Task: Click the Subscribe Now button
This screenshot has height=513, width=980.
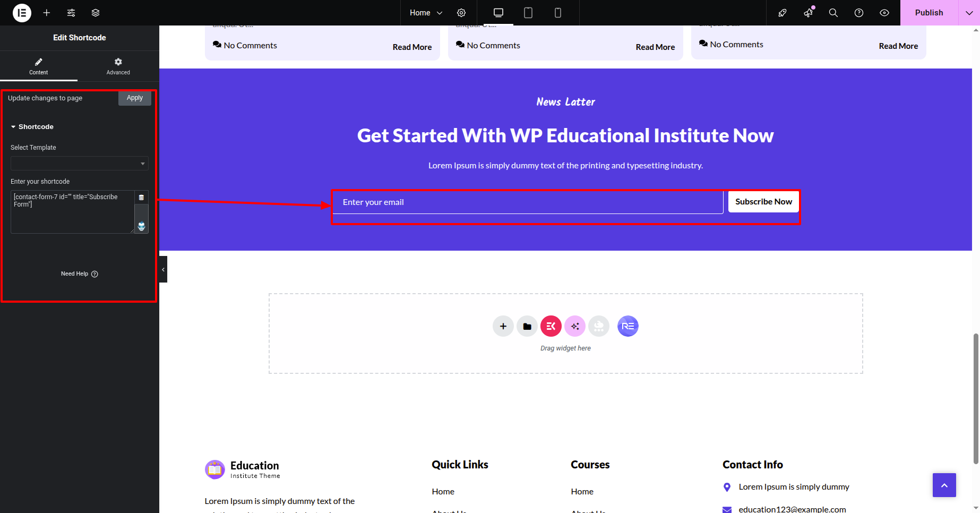Action: pos(763,202)
